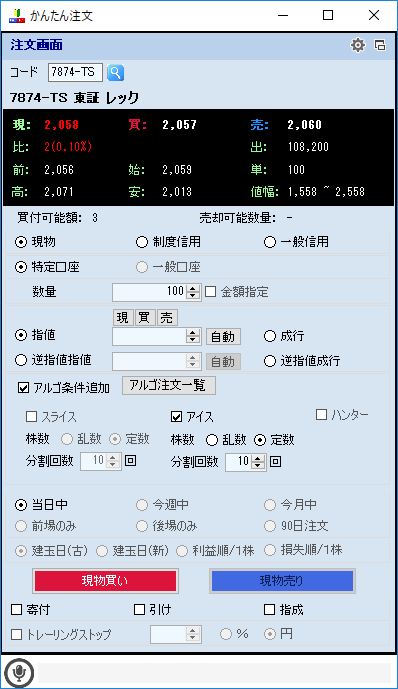Select 一般信用 radio button
This screenshot has width=398, height=689.
click(x=270, y=242)
